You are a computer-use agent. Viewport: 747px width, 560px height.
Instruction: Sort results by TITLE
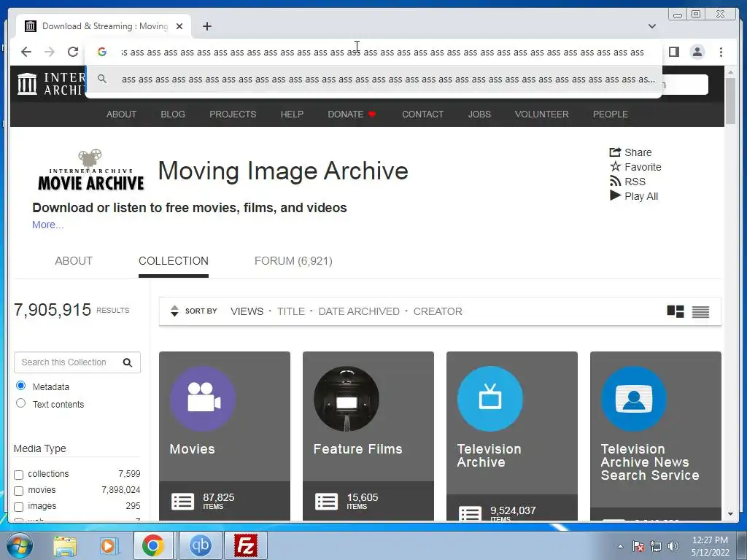pos(291,311)
